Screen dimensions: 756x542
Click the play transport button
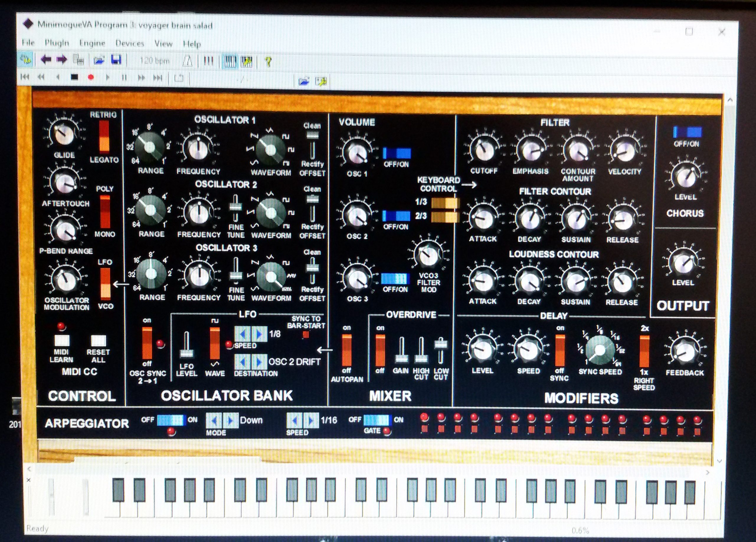[x=107, y=77]
